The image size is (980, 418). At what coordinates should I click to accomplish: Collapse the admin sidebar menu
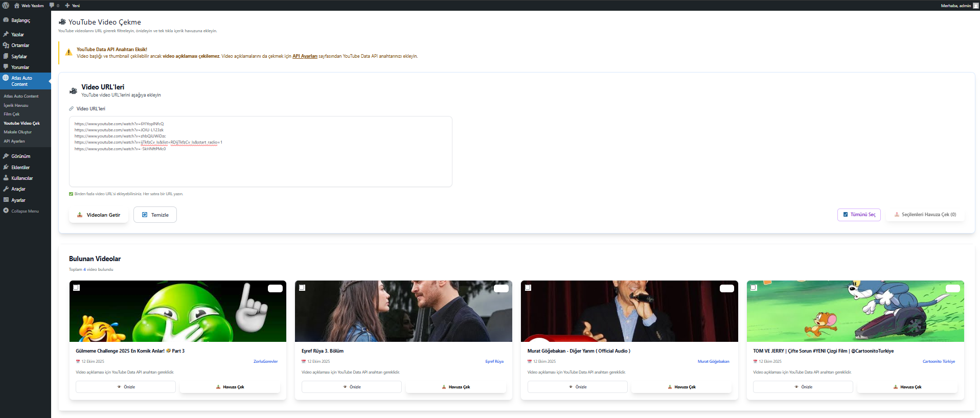25,211
